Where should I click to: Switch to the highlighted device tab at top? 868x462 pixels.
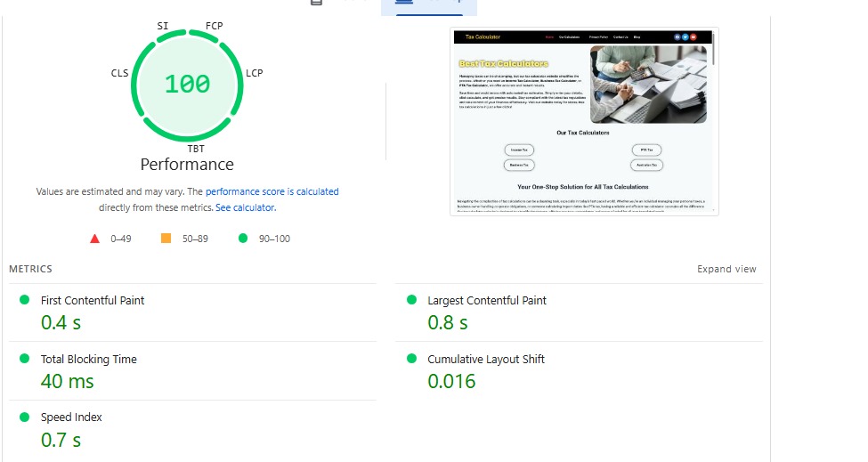(x=428, y=4)
